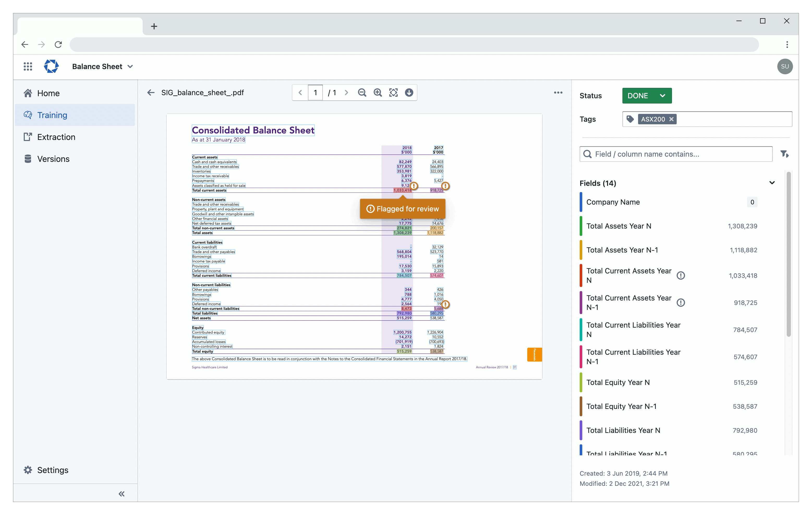This screenshot has width=812, height=515.
Task: Collapse the sidebar with double chevron
Action: pos(122,494)
